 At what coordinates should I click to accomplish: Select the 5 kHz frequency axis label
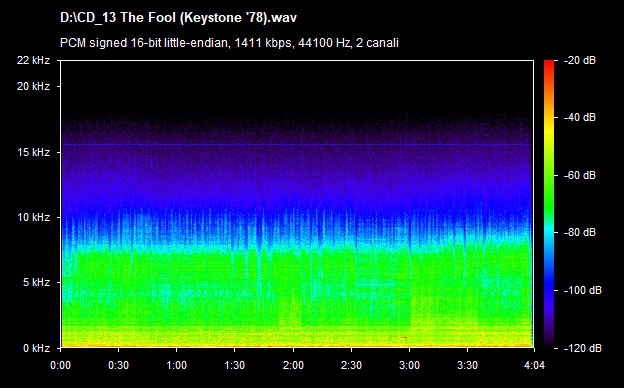tap(36, 283)
